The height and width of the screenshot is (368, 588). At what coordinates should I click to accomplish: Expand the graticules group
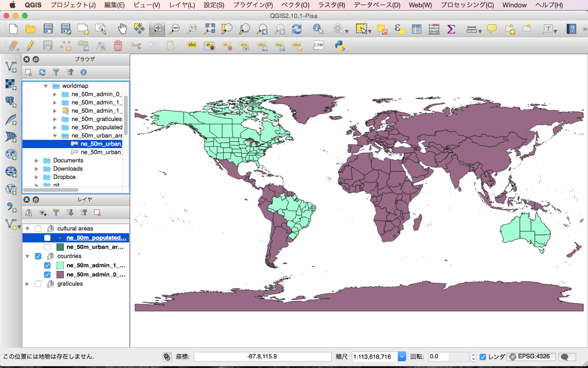(x=28, y=284)
